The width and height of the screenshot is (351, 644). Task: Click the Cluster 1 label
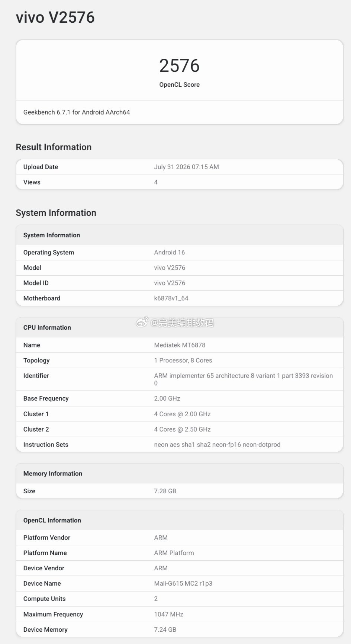(x=36, y=414)
